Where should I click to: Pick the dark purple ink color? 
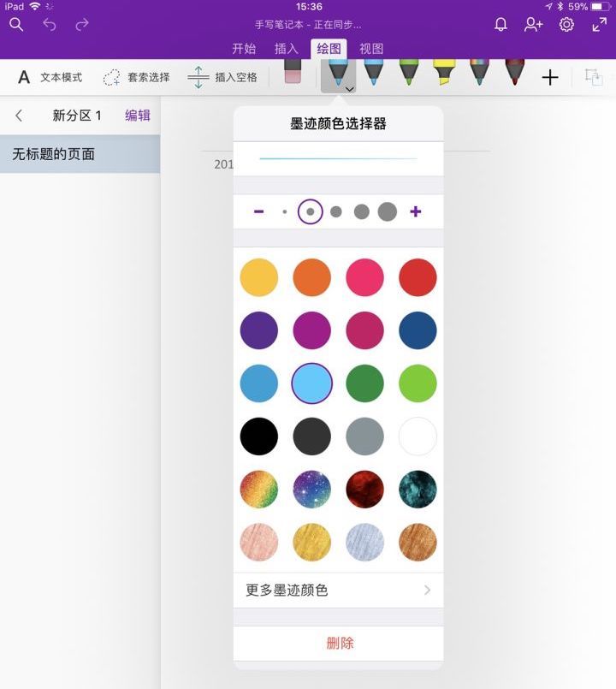258,330
